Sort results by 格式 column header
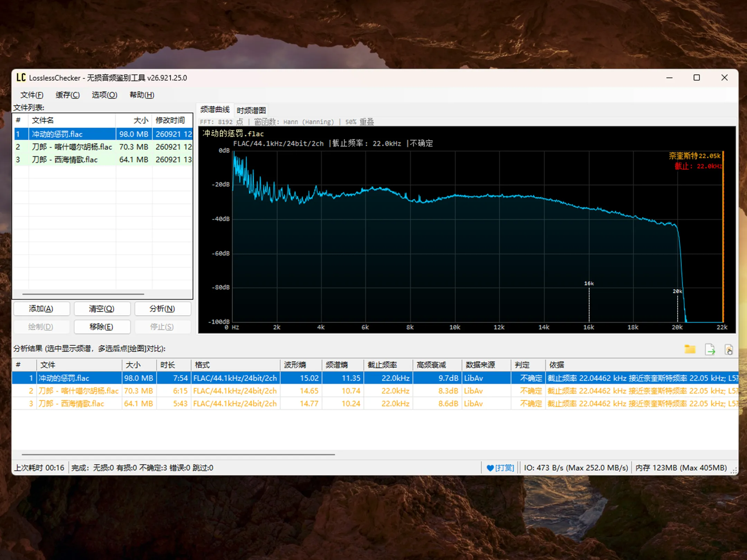The image size is (747, 560). [x=235, y=365]
